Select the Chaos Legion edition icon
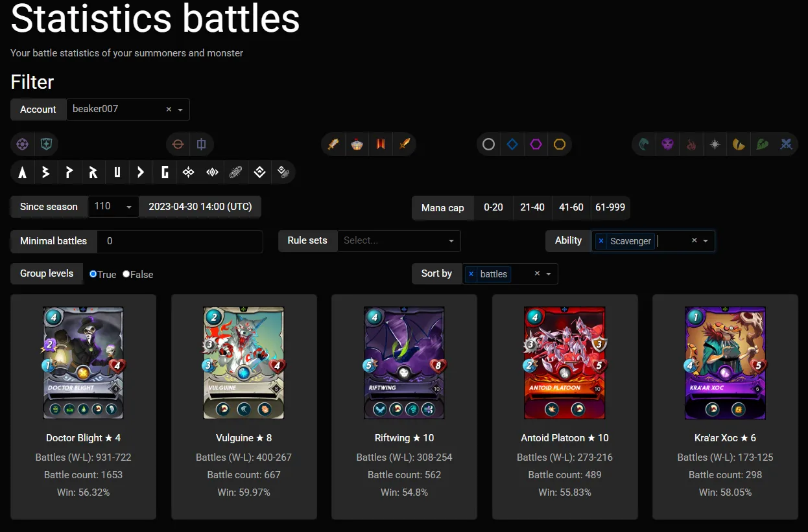This screenshot has width=808, height=532. pyautogui.click(x=188, y=172)
